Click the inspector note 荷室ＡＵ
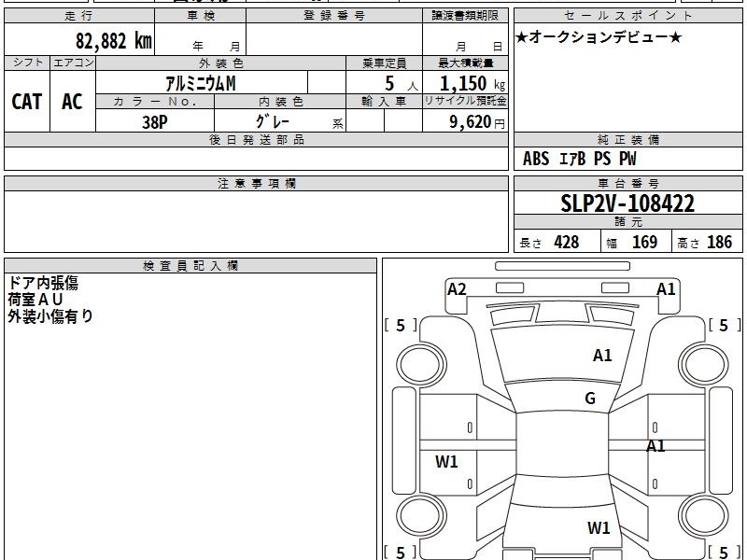This screenshot has width=747, height=560. 35,300
